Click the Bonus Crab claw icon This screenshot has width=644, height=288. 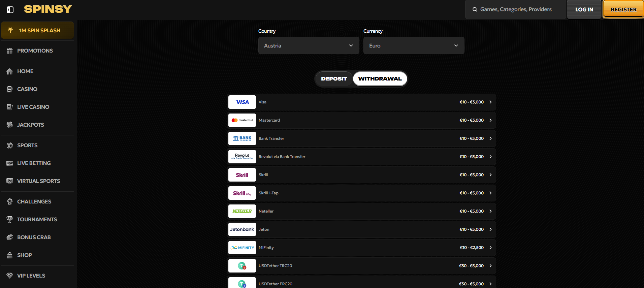pyautogui.click(x=10, y=237)
